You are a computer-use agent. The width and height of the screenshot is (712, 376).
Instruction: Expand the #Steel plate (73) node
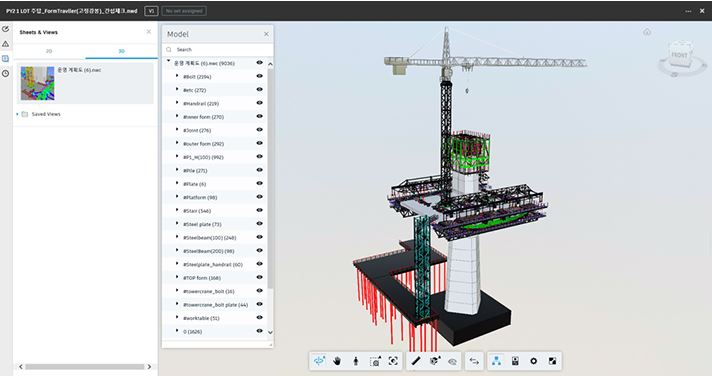[177, 223]
